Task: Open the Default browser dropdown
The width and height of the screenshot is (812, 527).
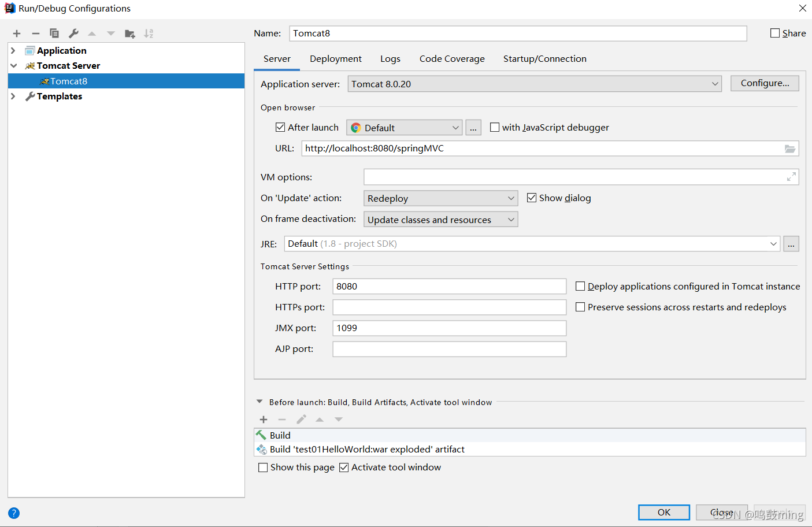Action: pyautogui.click(x=404, y=128)
